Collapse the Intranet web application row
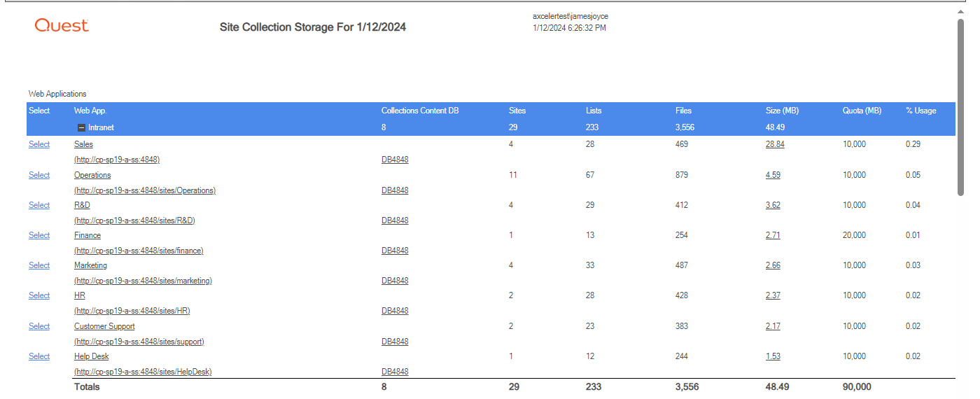This screenshot has width=980, height=399. click(81, 128)
